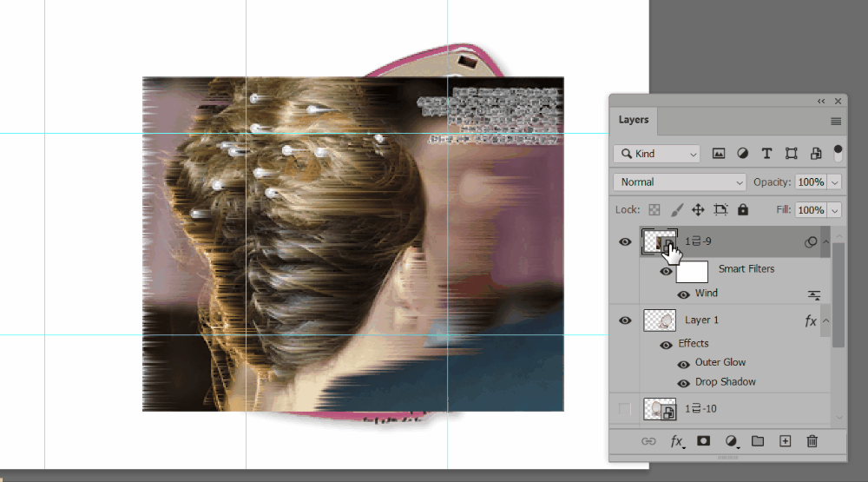The width and height of the screenshot is (868, 482).
Task: Open the Kind filter dropdown
Action: tap(656, 154)
